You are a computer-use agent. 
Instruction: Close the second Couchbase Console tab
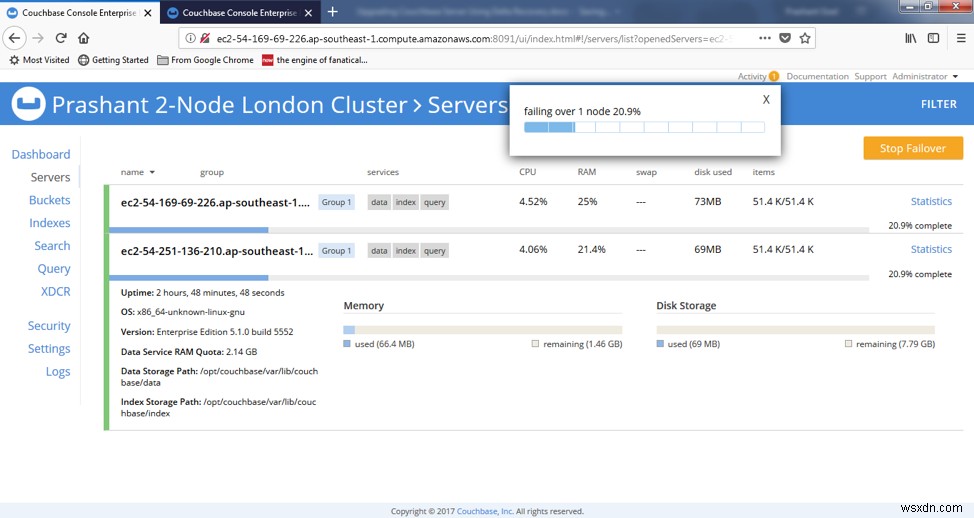coord(308,12)
